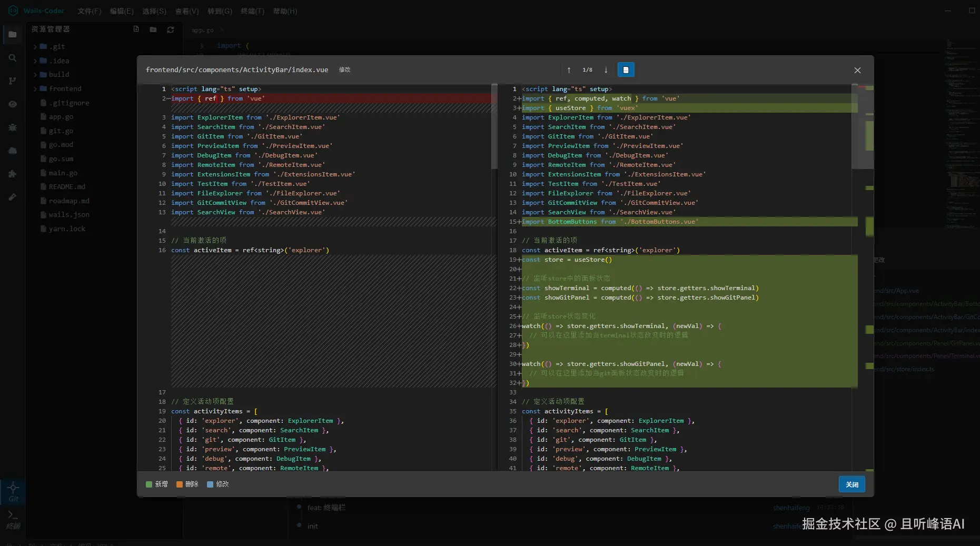Click the right diff pane vertical scrollbar
980x546 pixels.
(x=855, y=126)
